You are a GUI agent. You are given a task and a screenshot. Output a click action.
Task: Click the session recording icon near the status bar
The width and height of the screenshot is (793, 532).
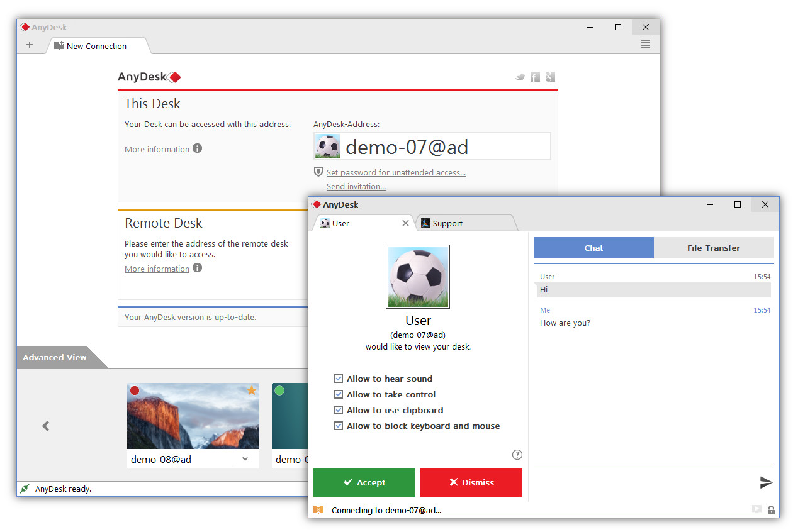click(756, 509)
